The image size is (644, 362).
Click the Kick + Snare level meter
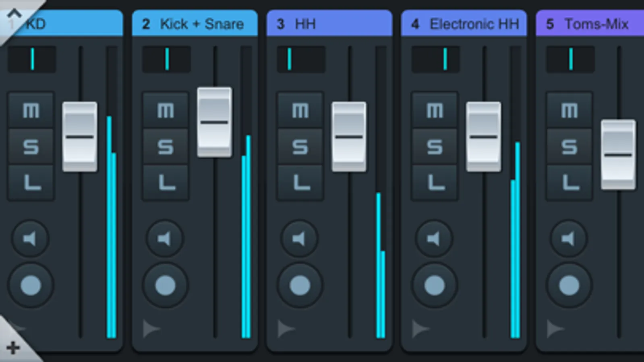[x=246, y=192]
